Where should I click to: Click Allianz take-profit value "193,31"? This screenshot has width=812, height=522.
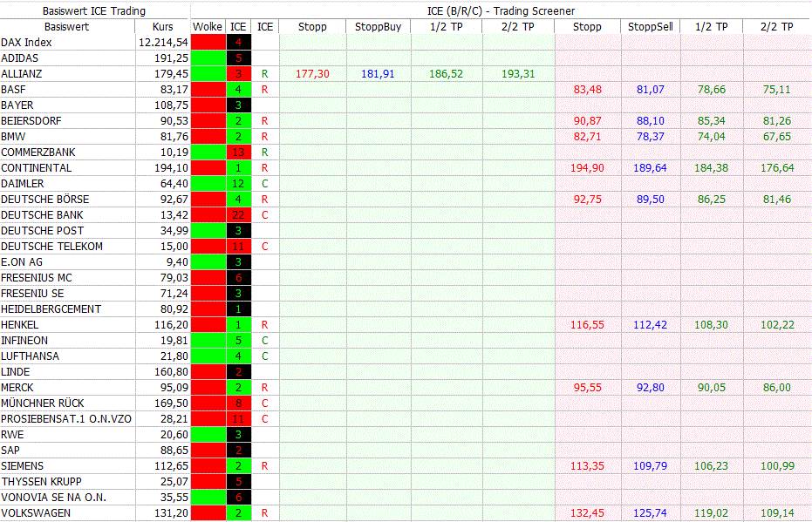(518, 74)
